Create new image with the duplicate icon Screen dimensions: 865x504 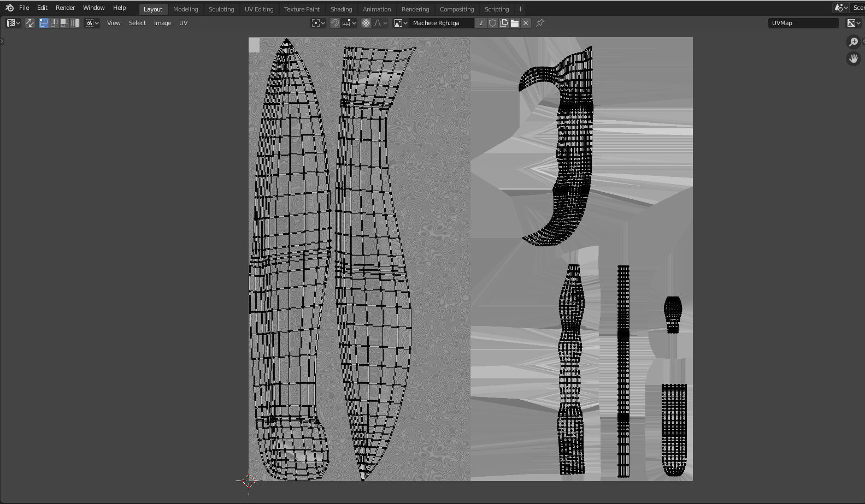click(x=503, y=23)
